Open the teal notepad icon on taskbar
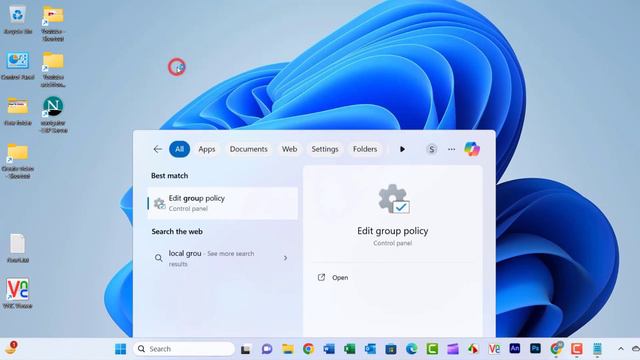Screen dimensions: 640x360 coord(597,349)
